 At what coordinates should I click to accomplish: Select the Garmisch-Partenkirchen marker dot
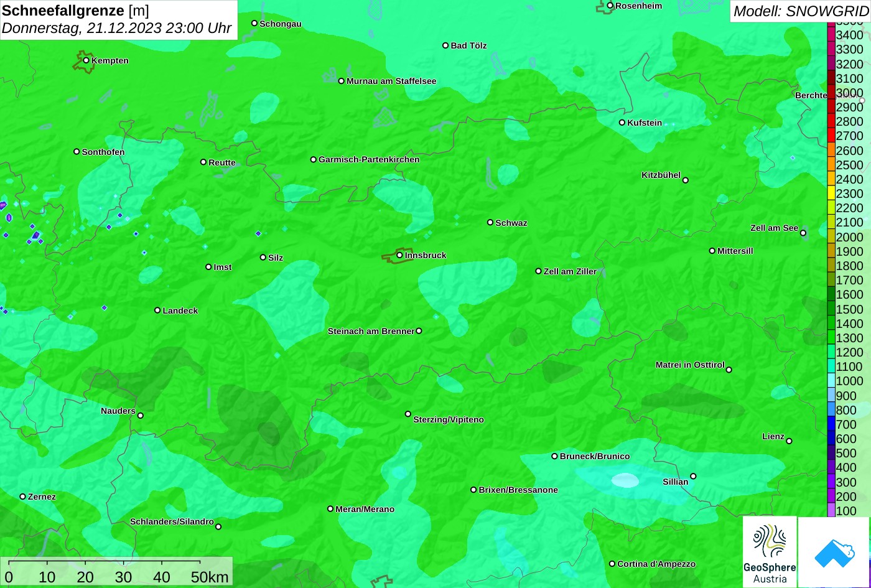pos(314,159)
